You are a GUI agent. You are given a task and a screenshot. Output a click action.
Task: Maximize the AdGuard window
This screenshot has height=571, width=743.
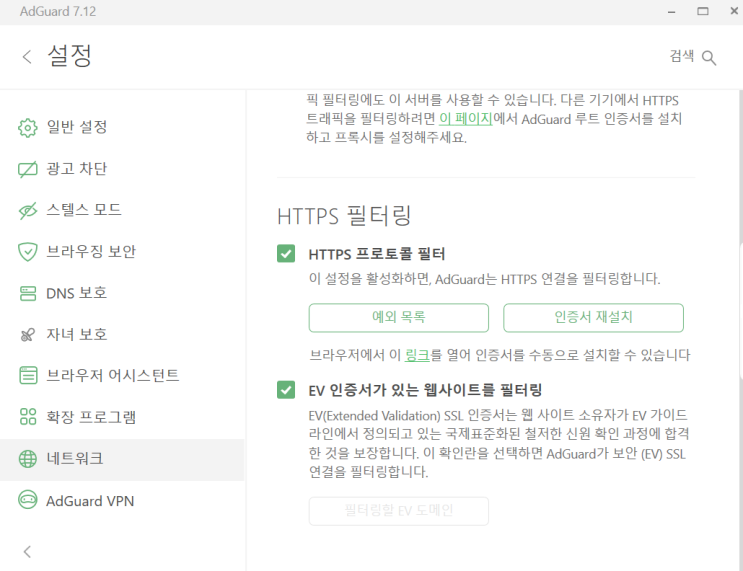(703, 11)
